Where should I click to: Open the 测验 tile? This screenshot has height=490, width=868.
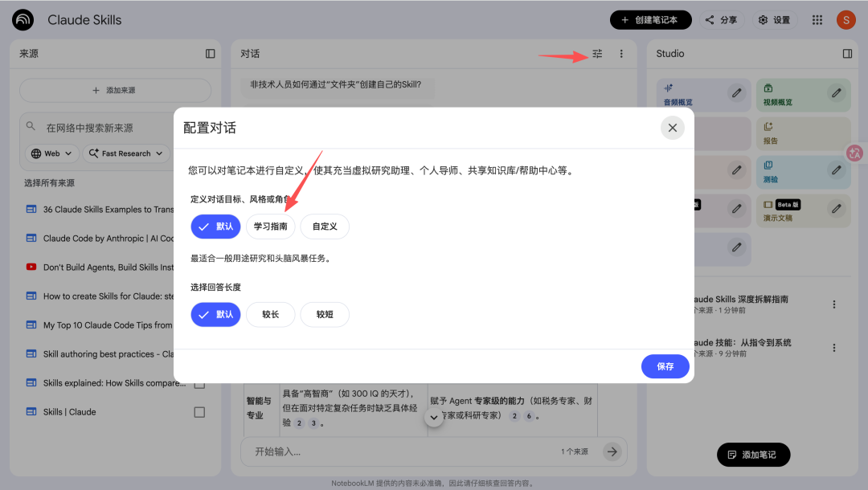click(x=803, y=172)
